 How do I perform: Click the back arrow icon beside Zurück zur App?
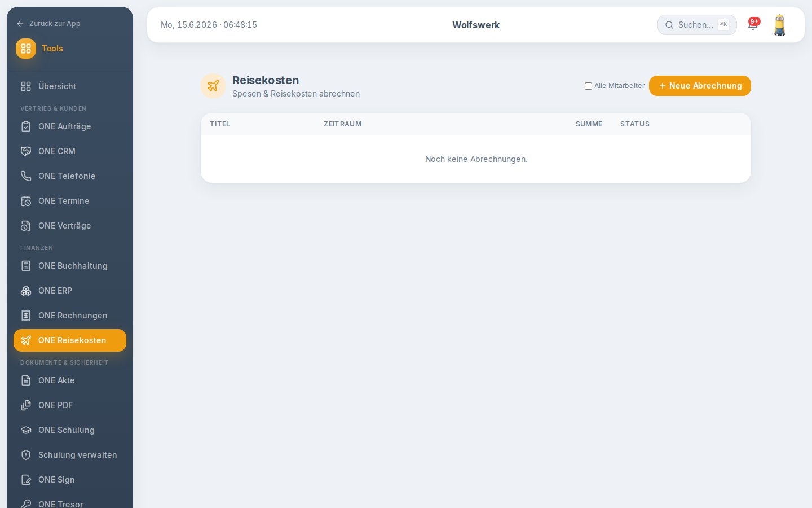(x=20, y=24)
